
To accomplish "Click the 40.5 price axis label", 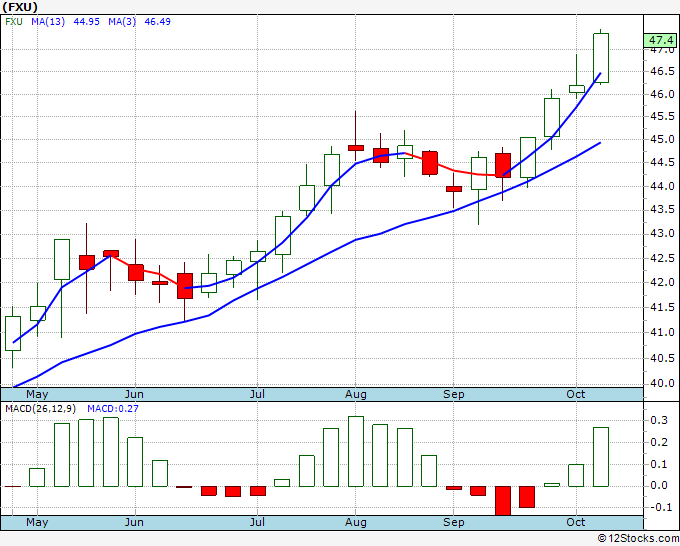I will coord(662,358).
